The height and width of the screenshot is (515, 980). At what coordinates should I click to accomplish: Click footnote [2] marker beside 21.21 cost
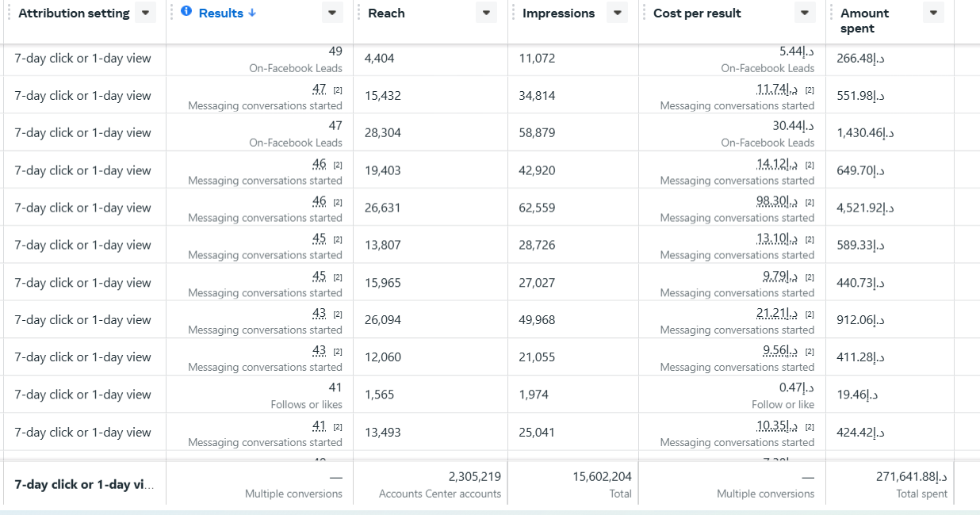(x=810, y=315)
